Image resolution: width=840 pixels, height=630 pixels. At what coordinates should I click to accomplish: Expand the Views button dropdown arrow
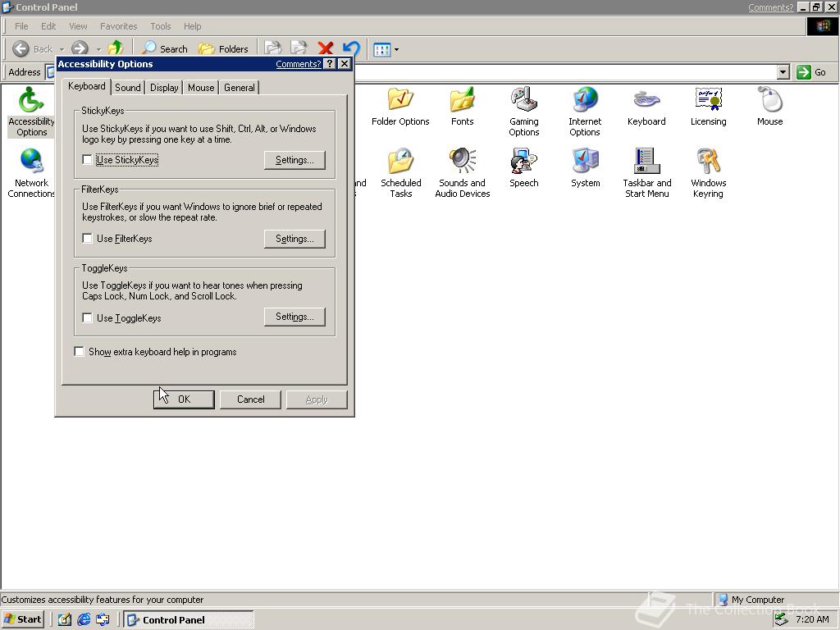[396, 49]
